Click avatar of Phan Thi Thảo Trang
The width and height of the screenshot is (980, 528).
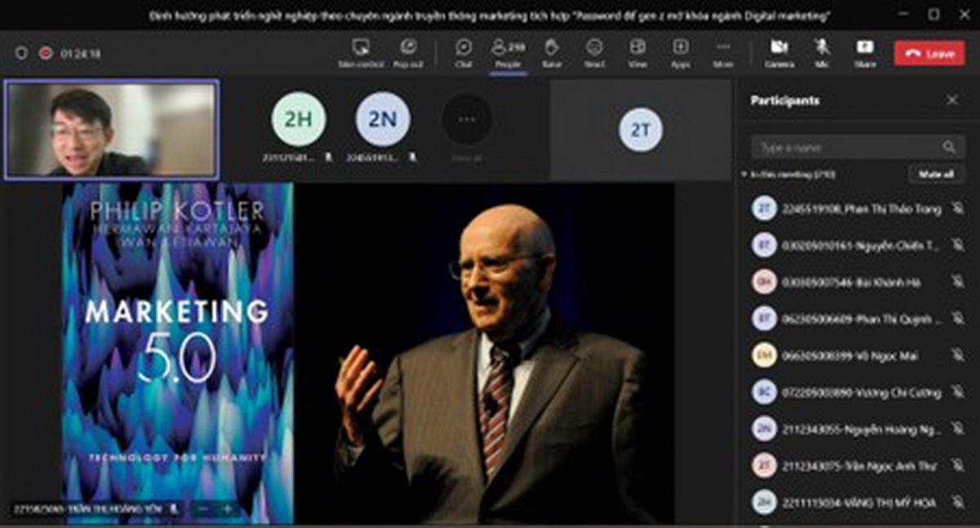(x=764, y=209)
